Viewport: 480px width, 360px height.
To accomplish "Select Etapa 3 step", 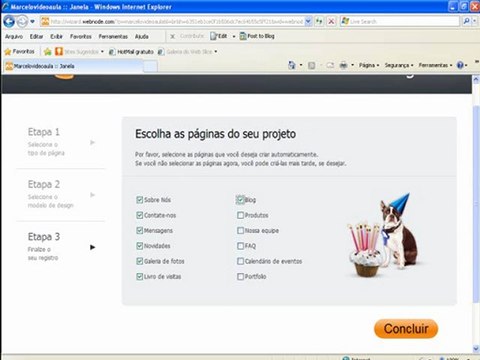I will pyautogui.click(x=61, y=247).
